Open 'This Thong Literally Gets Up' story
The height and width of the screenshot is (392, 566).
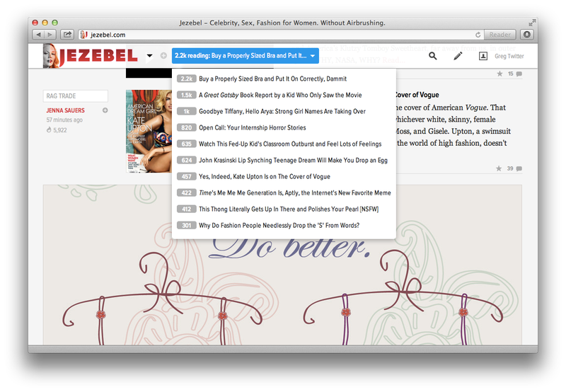[x=289, y=209]
